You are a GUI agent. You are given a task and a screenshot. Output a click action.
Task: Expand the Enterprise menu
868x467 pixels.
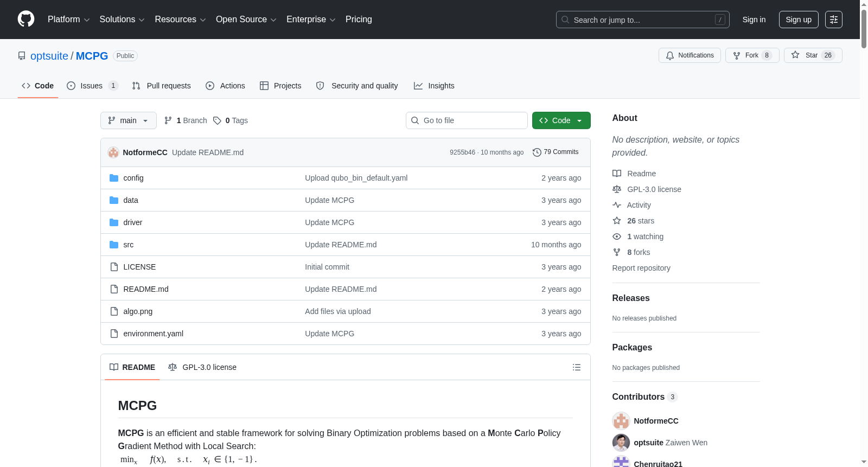point(311,20)
